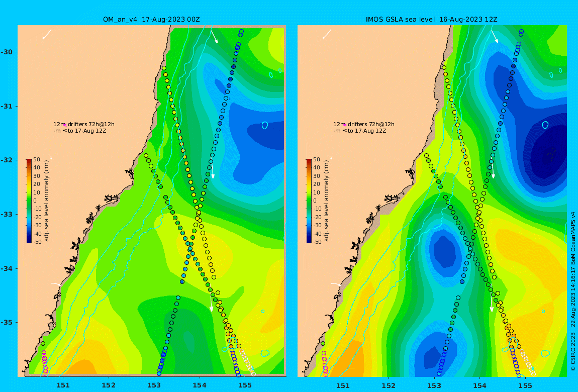Click longitude 155 under the IMOS GSLA map
Viewport: 578px width, 392px height.
click(525, 386)
